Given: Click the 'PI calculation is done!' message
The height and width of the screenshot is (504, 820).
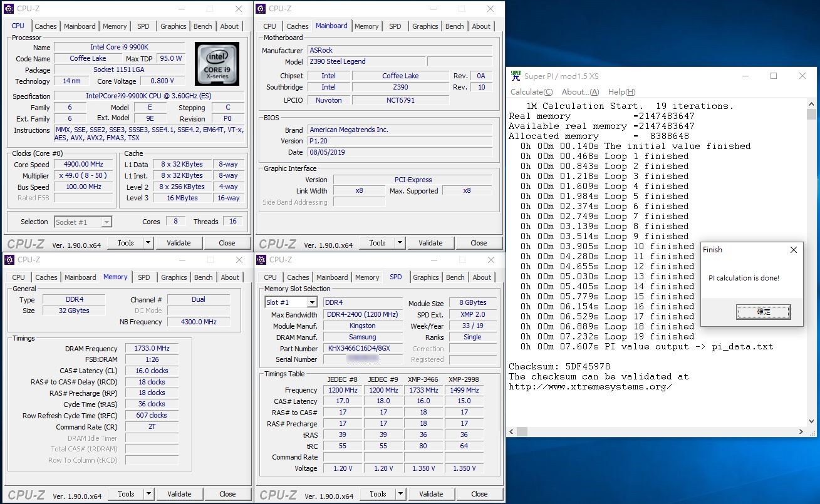Looking at the screenshot, I should (744, 278).
